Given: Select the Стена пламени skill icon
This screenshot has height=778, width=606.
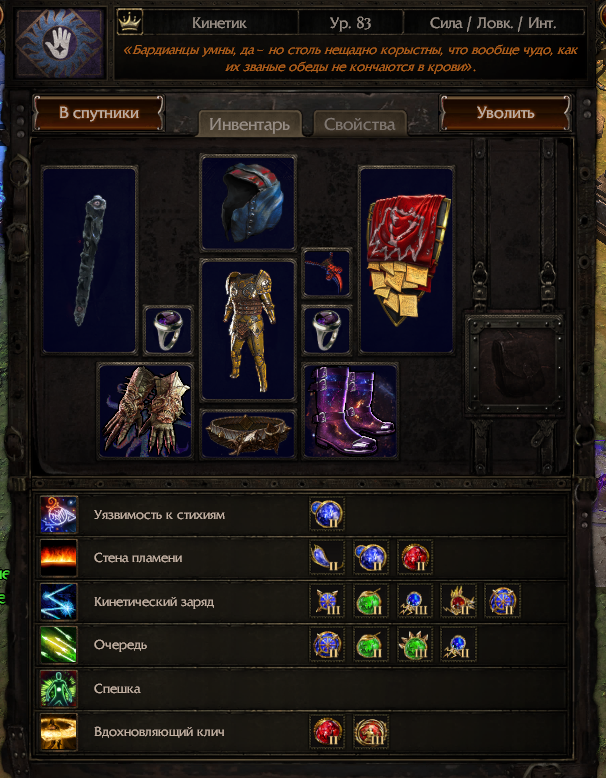Looking at the screenshot, I should tap(59, 558).
